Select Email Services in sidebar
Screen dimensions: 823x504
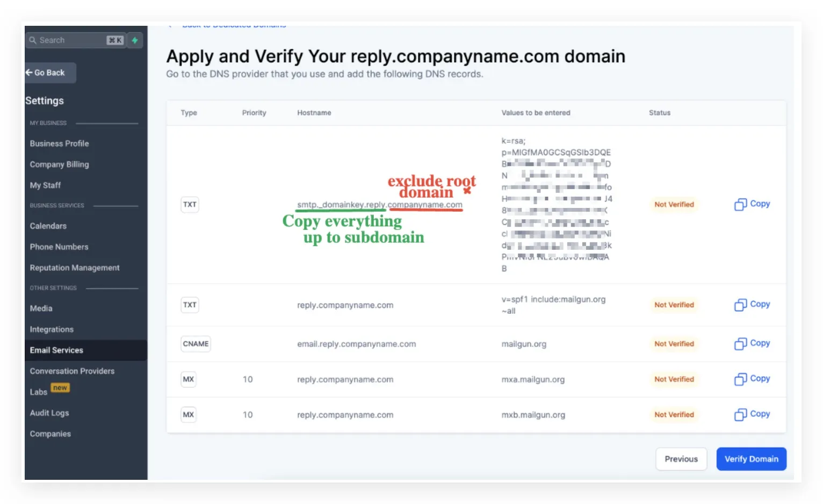[x=86, y=350]
